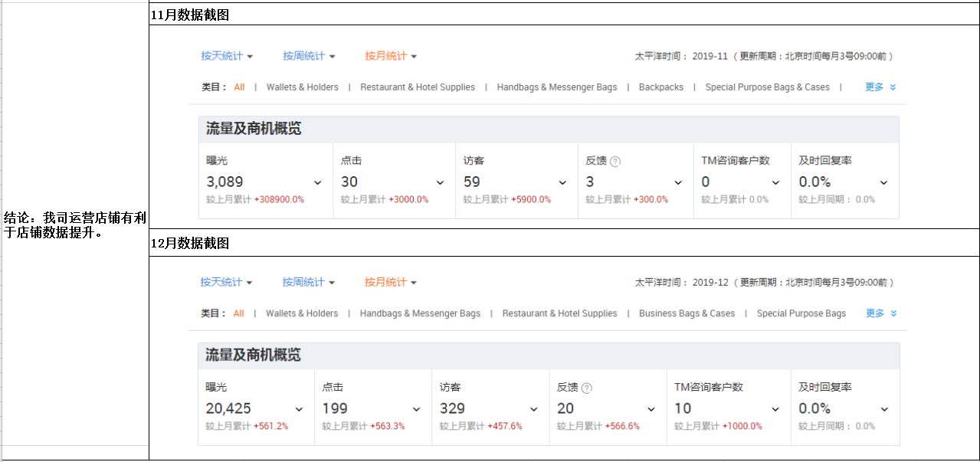The height and width of the screenshot is (462, 980).
Task: Click the +1000.0% TM inquiry growth figure
Action: click(742, 426)
